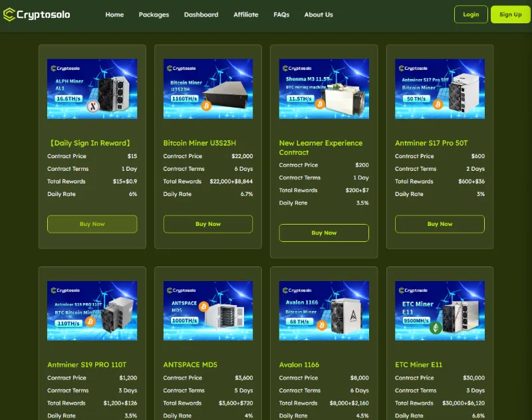Open the Affiliate page

pos(246,15)
